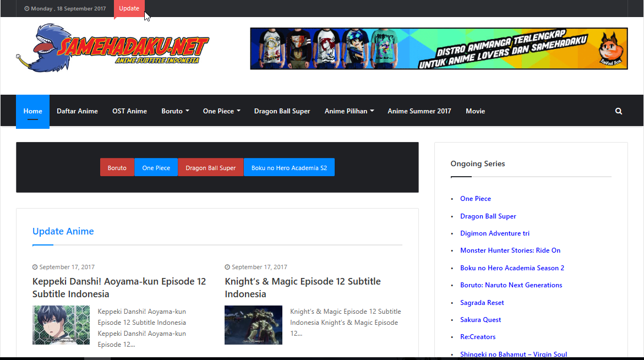The image size is (644, 360).
Task: Click the blue One Piece button
Action: (x=156, y=167)
